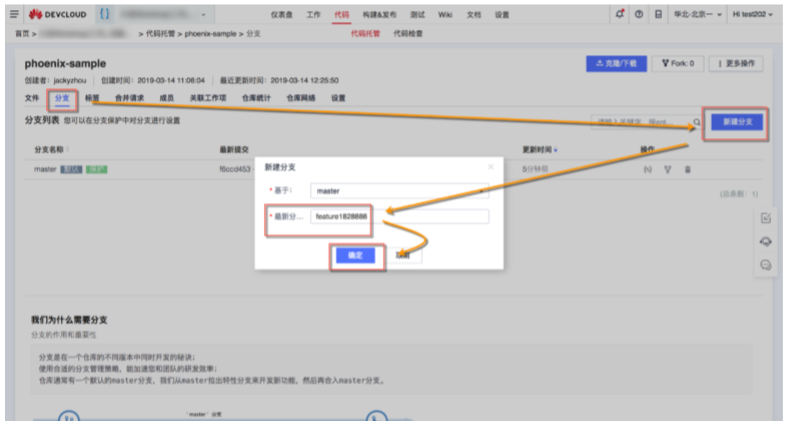The height and width of the screenshot is (421, 787).
Task: Click the master branch name in the table
Action: point(45,169)
